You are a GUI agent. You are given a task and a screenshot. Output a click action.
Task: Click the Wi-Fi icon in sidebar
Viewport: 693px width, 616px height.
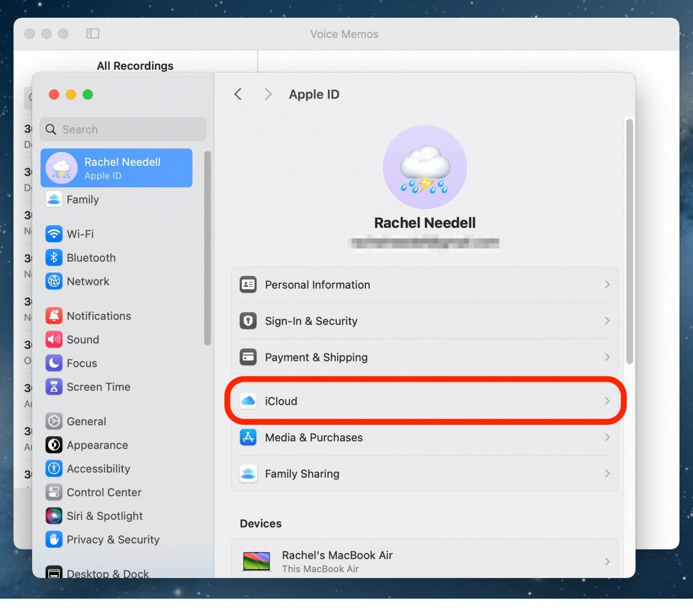coord(54,234)
